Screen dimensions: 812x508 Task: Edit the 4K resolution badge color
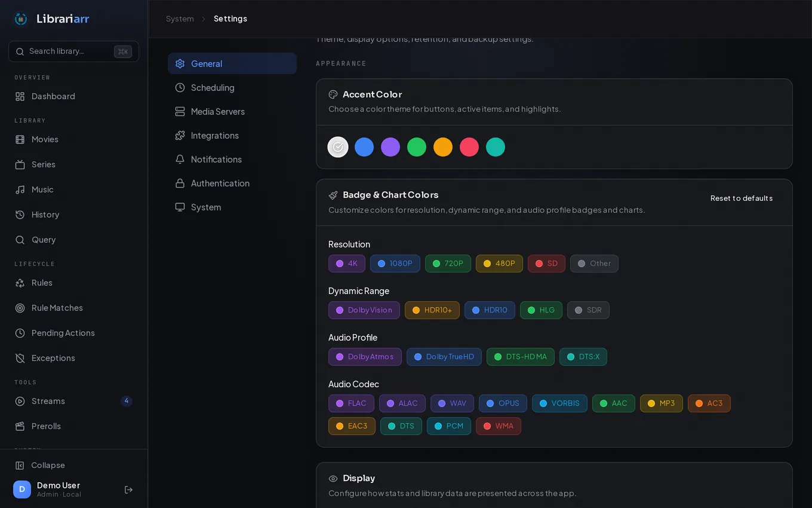pos(347,264)
